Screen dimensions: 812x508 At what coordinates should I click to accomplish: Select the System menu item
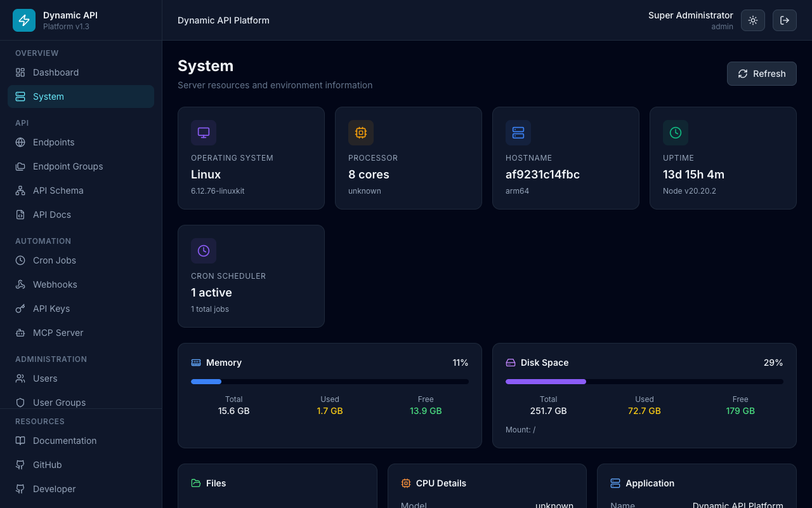pos(81,97)
